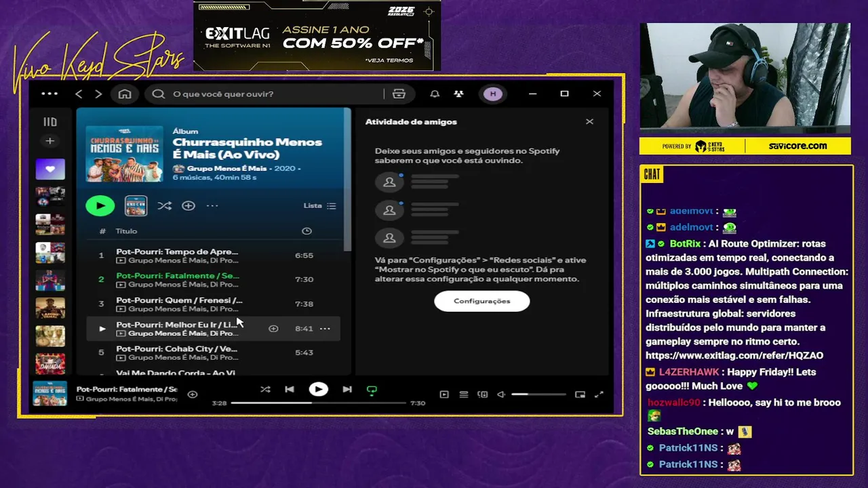Play the album with green play button

pyautogui.click(x=100, y=205)
